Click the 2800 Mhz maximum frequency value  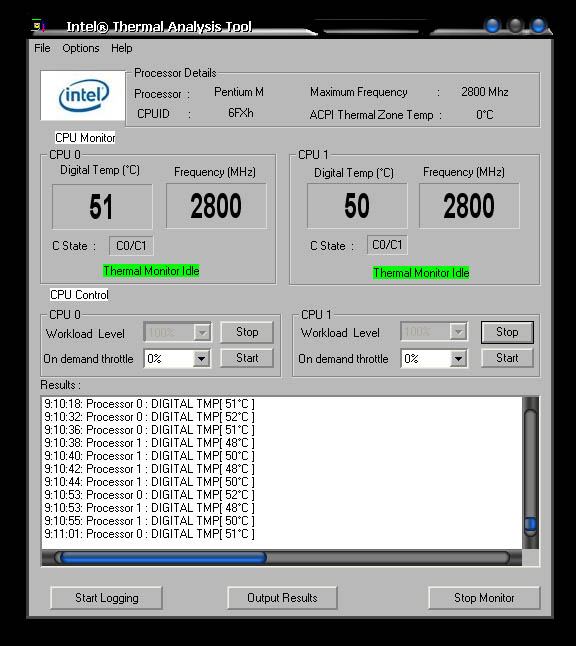pyautogui.click(x=485, y=91)
